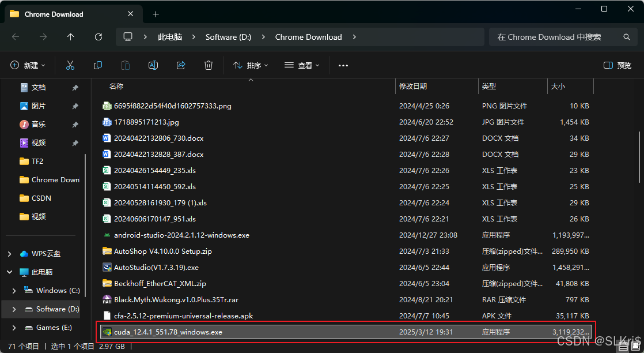Click the Copy icon in toolbar
The height and width of the screenshot is (353, 644).
[x=98, y=65]
